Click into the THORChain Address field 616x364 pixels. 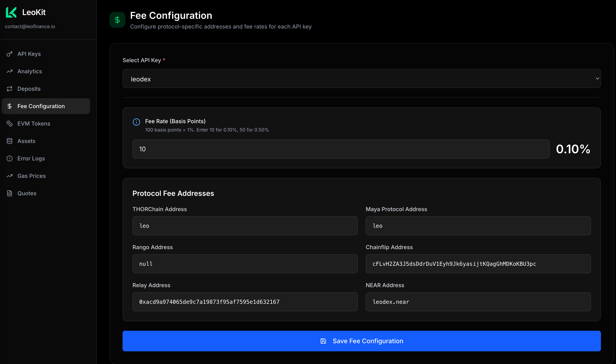pos(245,226)
